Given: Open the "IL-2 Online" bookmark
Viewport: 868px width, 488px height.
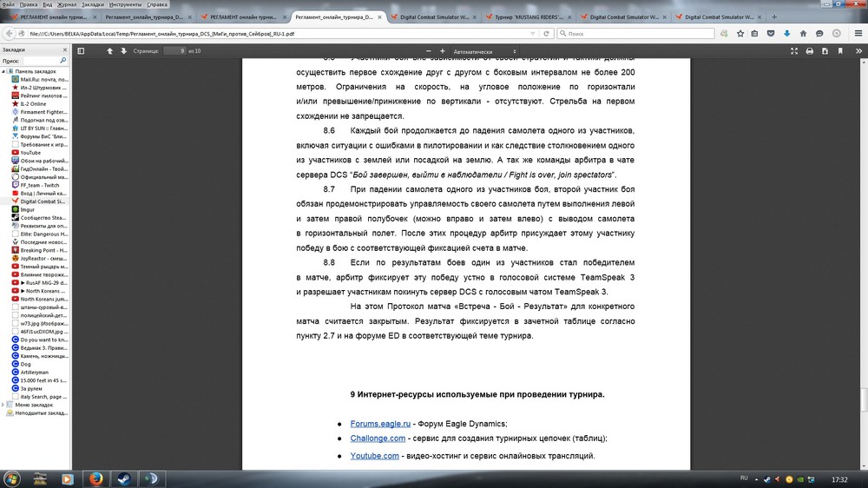Looking at the screenshot, I should [30, 104].
